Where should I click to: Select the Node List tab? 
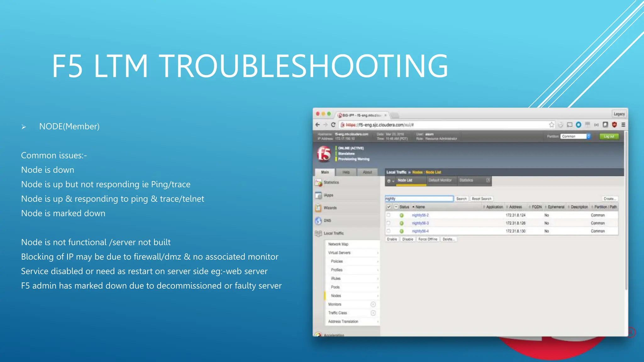411,180
